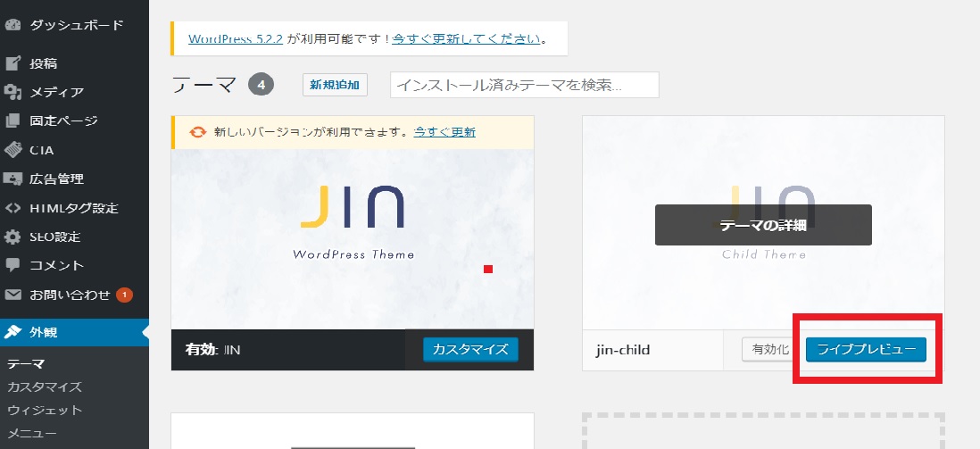The width and height of the screenshot is (980, 449).
Task: Click the WordPress 5.2.2 link
Action: [x=236, y=38]
